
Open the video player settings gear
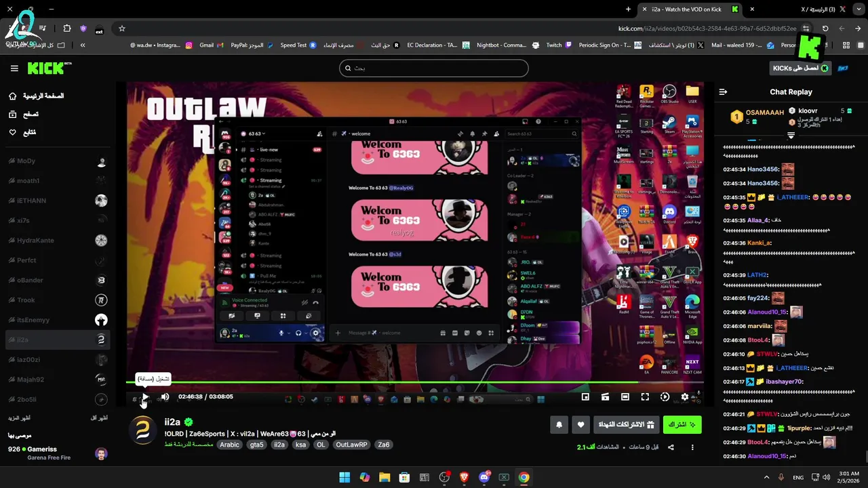point(685,396)
